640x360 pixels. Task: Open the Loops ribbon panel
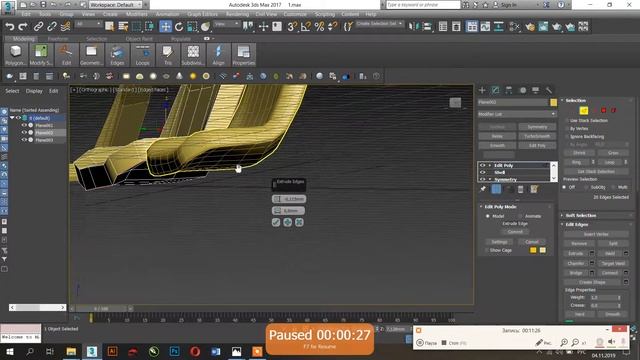(x=142, y=55)
